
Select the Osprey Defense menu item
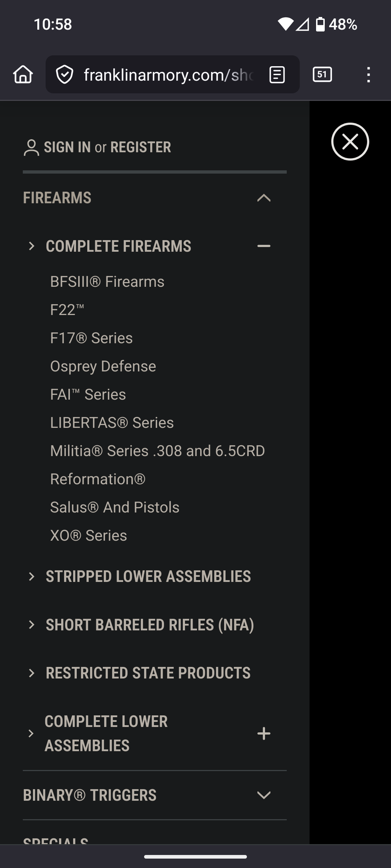point(103,366)
